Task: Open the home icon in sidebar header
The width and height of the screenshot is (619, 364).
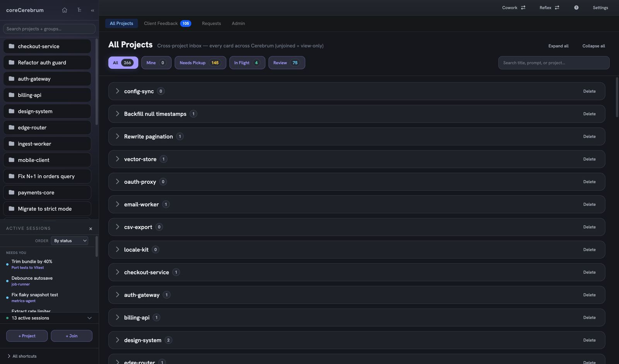Action: tap(65, 10)
